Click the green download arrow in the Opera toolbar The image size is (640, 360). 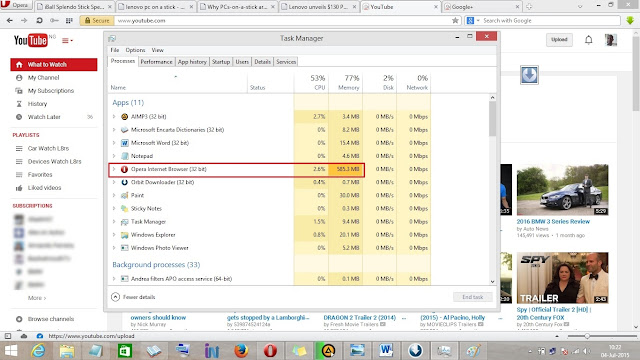point(630,20)
